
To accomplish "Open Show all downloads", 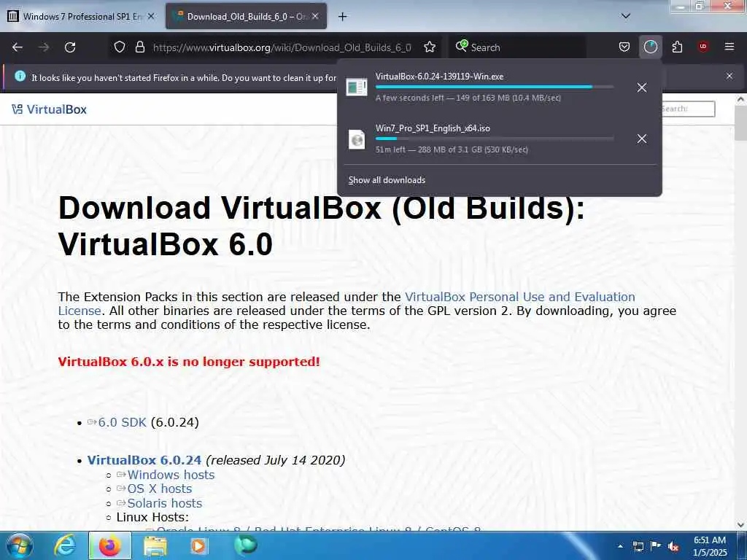I will tap(387, 180).
